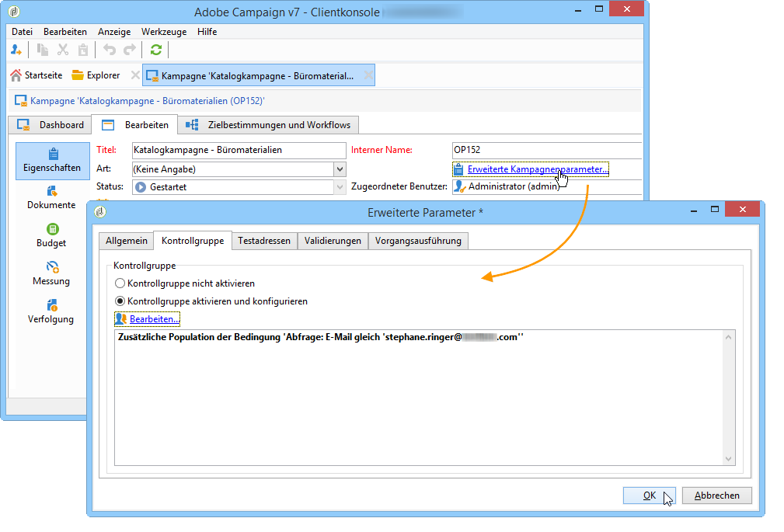Select Budget in the left sidebar
This screenshot has width=784, height=532.
(x=51, y=235)
